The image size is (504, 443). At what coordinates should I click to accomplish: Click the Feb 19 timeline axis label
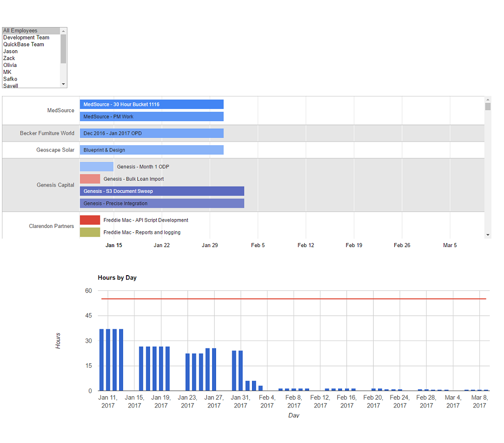354,245
